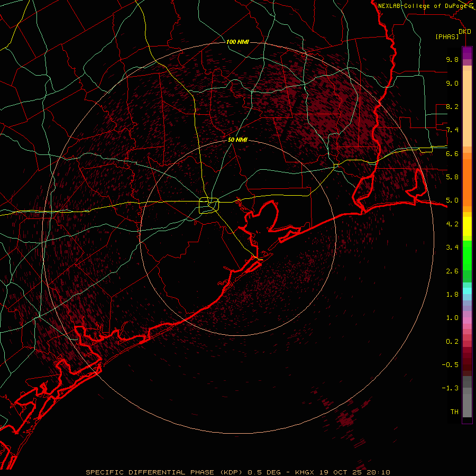Click the Houston loop marker at radar center

209,204
